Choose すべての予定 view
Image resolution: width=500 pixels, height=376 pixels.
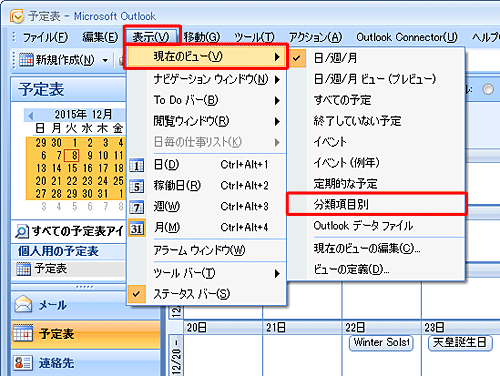[x=377, y=100]
